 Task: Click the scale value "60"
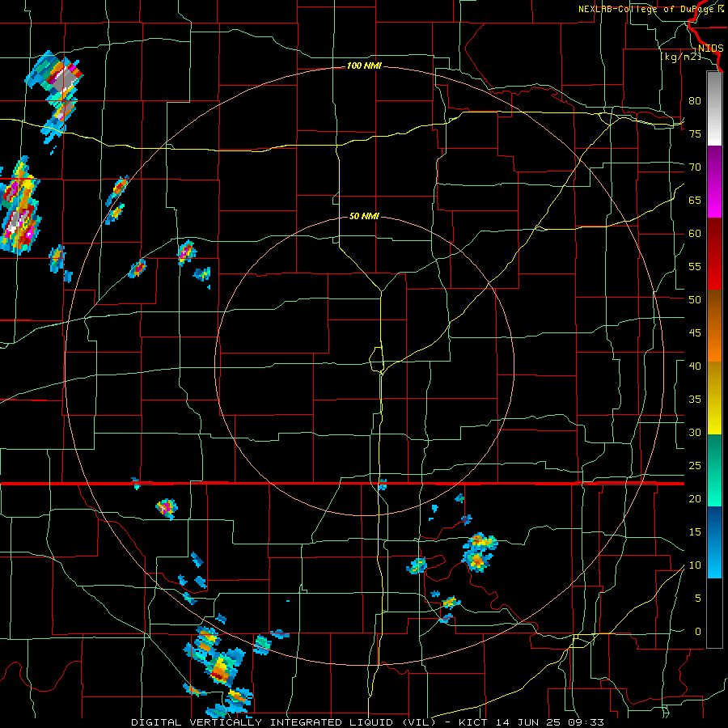695,234
